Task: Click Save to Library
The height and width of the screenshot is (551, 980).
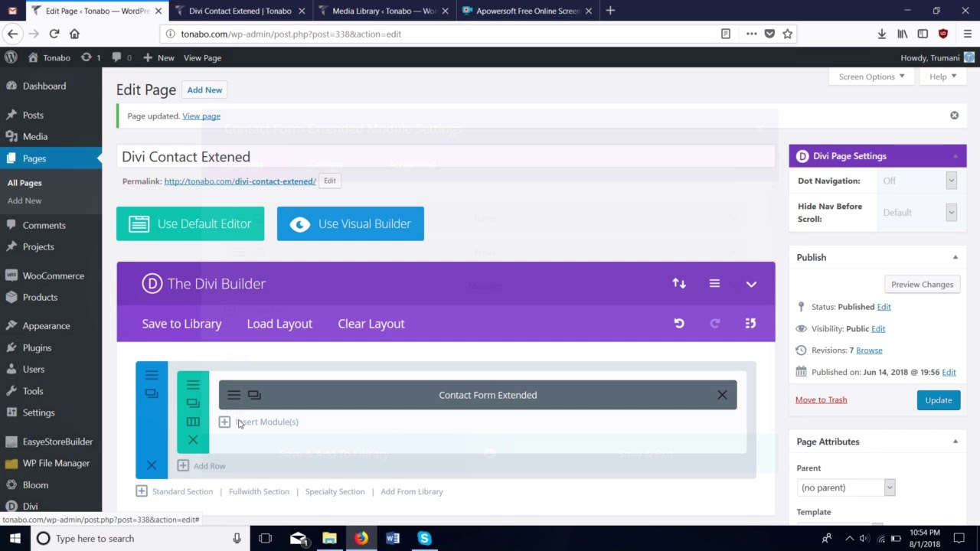Action: pos(181,324)
